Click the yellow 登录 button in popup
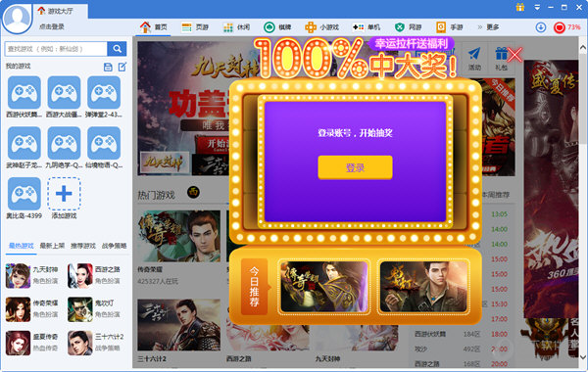Viewport: 588px width, 372px height. coord(355,167)
